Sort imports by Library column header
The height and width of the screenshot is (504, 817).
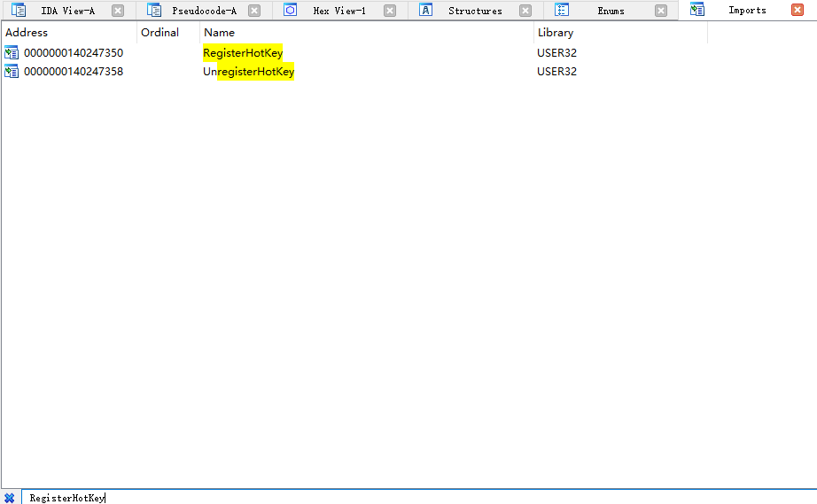click(x=620, y=32)
